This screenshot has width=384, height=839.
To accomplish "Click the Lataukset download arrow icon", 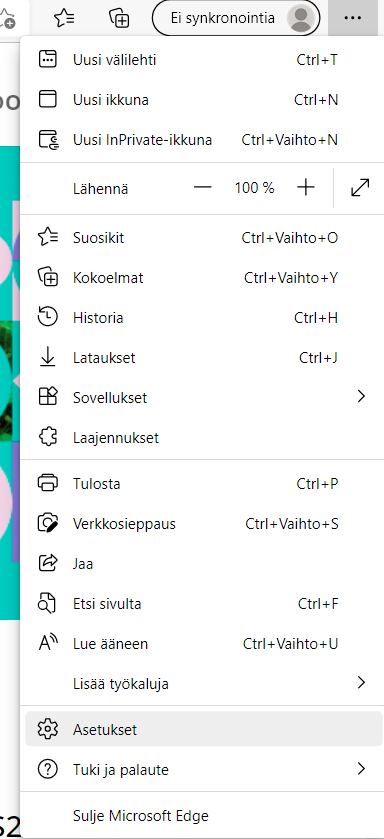I will 48,357.
